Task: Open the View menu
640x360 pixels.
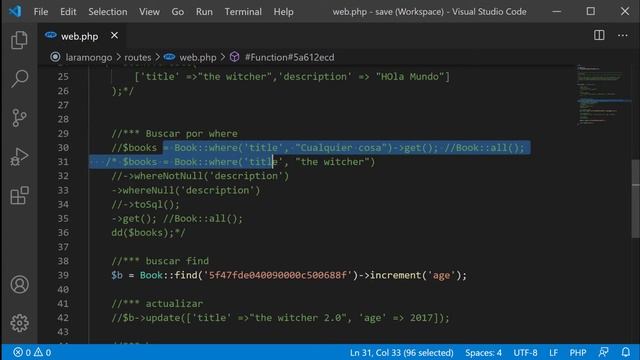Action: tap(149, 11)
